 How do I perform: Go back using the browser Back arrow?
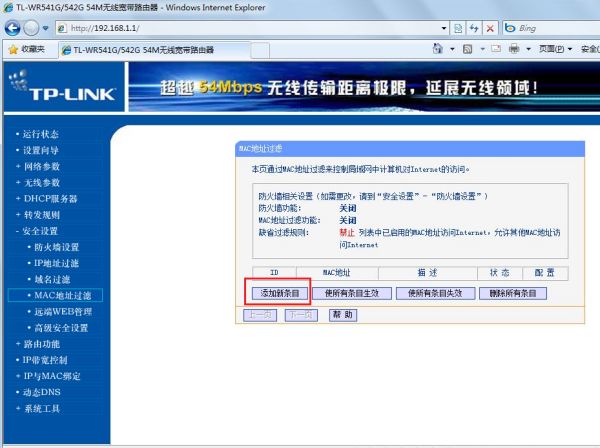point(13,28)
